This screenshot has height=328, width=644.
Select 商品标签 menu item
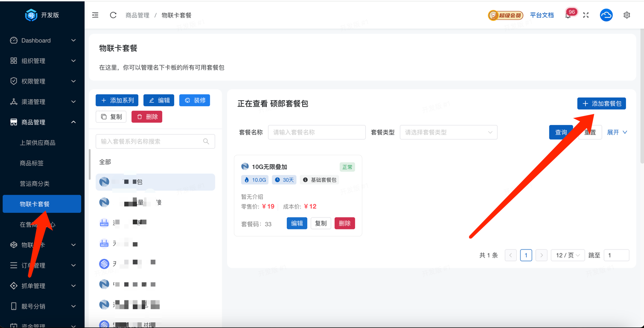point(32,163)
